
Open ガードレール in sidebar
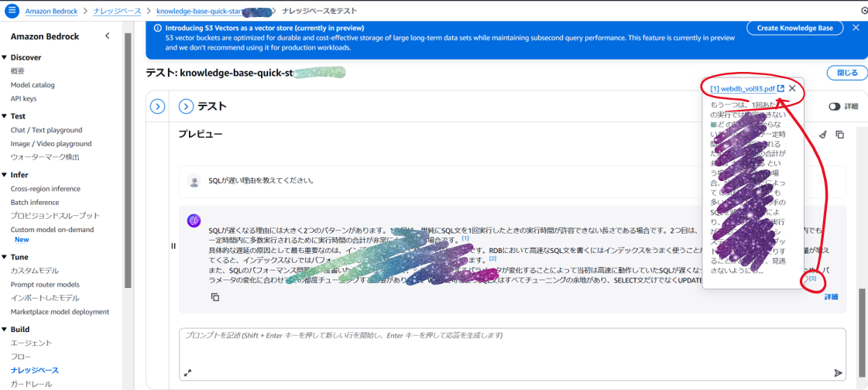[x=32, y=384]
